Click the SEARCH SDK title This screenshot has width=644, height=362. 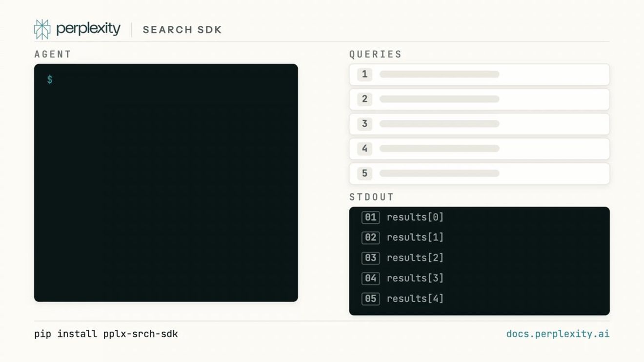tap(182, 30)
